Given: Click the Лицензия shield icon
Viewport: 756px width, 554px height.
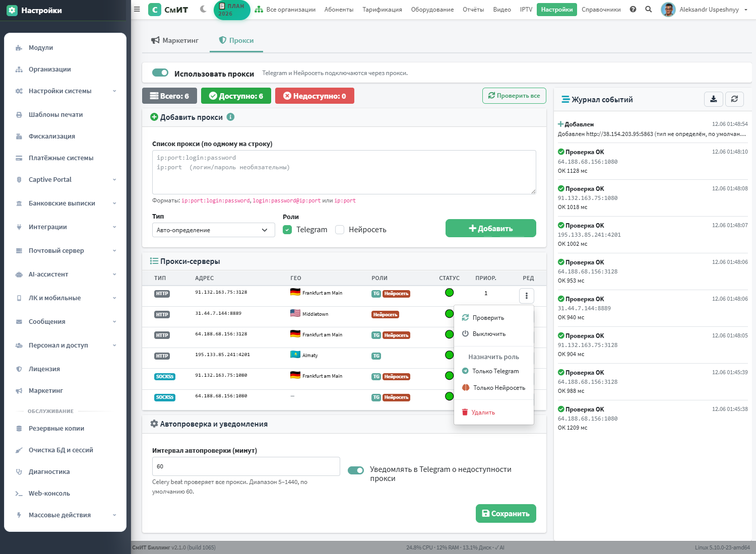Looking at the screenshot, I should coord(19,369).
